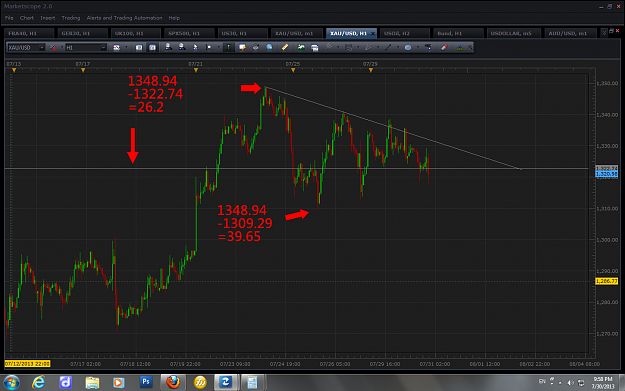Click the remove instrument red X icon
This screenshot has height=391, width=625.
click(53, 47)
